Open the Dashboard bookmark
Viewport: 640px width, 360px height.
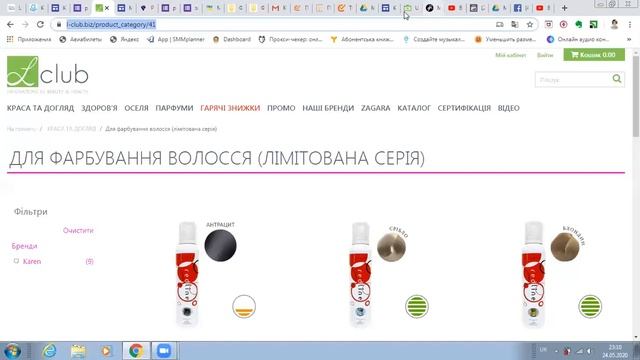tap(232, 39)
